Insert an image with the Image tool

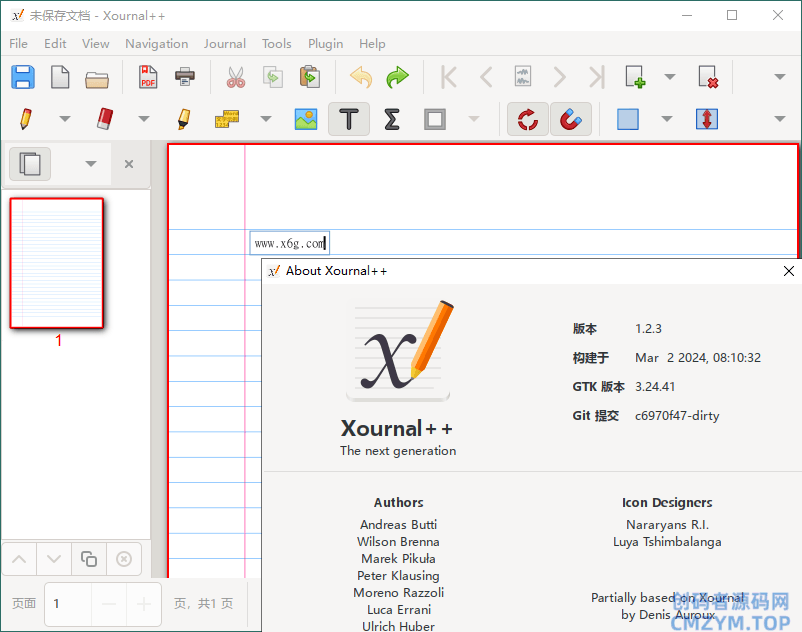[306, 119]
